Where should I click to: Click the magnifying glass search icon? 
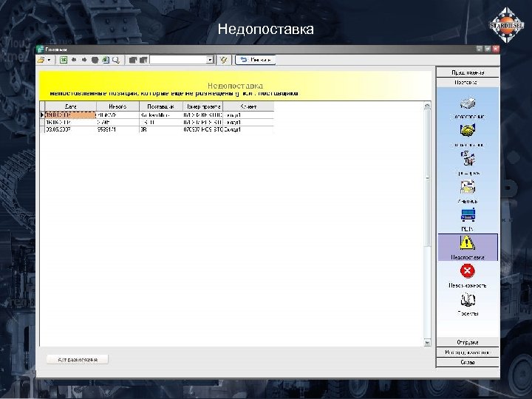pyautogui.click(x=116, y=60)
